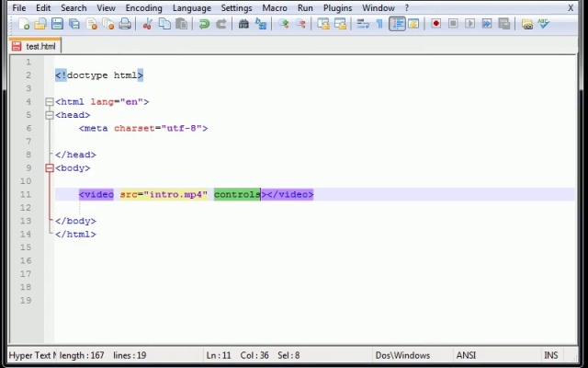Click the highlighted 'controls' attribute

(237, 194)
